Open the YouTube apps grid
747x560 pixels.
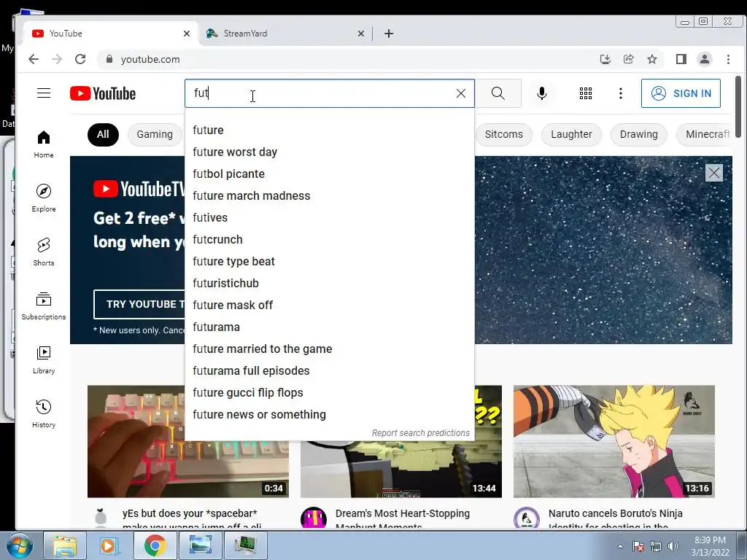click(586, 93)
